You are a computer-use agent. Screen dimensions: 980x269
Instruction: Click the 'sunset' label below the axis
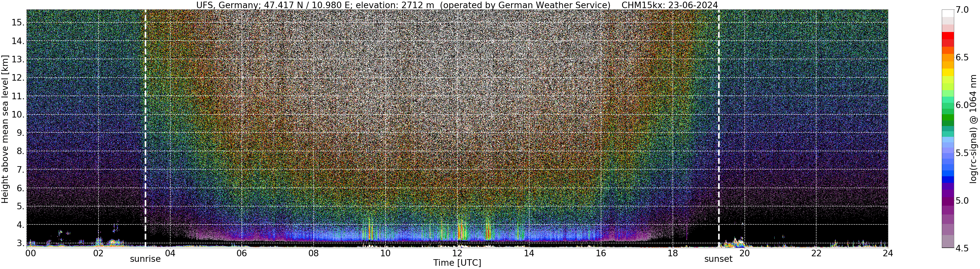[718, 259]
